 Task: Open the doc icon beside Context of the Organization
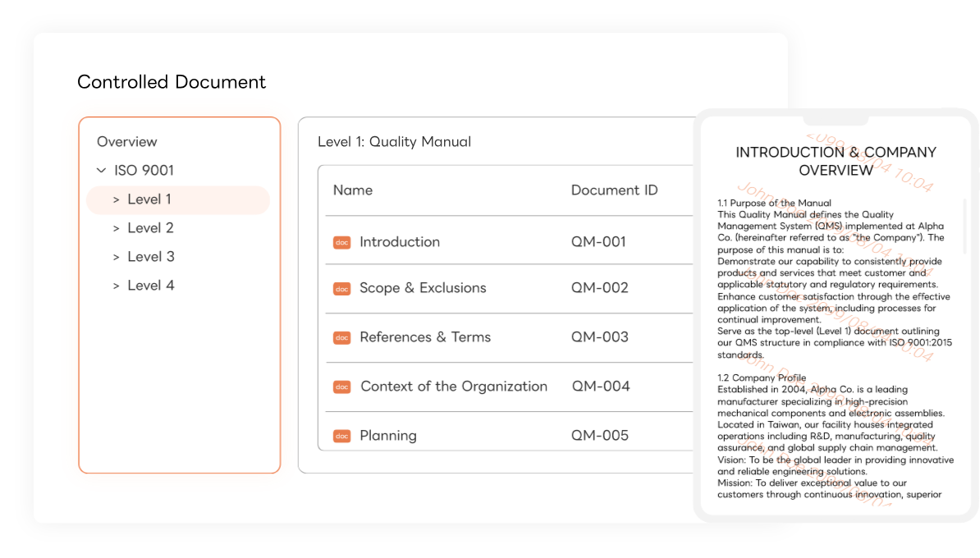pos(342,386)
